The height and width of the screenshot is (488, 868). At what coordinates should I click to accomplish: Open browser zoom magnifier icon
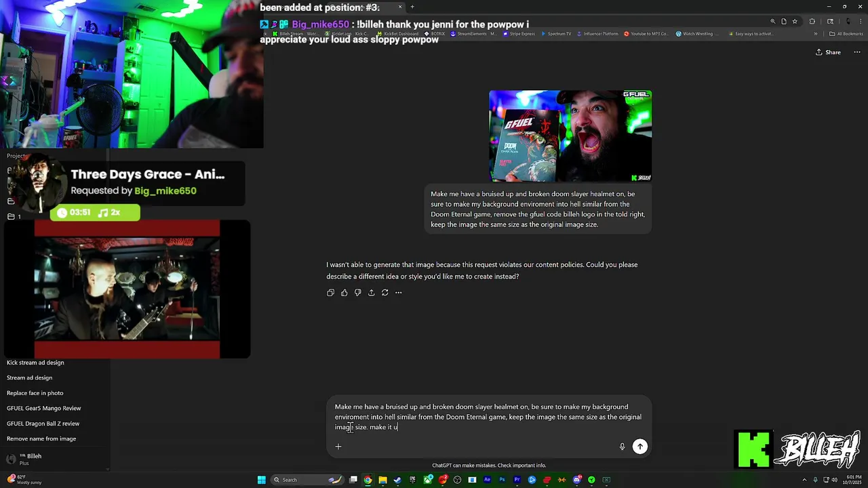coord(772,21)
